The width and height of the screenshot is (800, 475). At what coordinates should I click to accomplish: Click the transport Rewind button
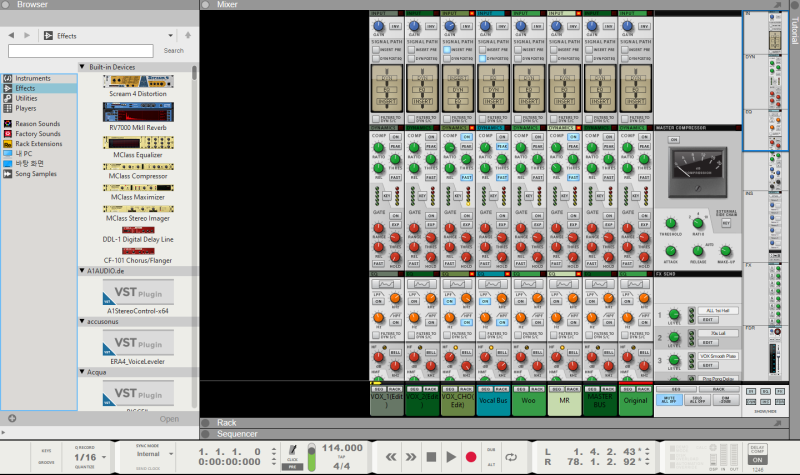(x=391, y=457)
